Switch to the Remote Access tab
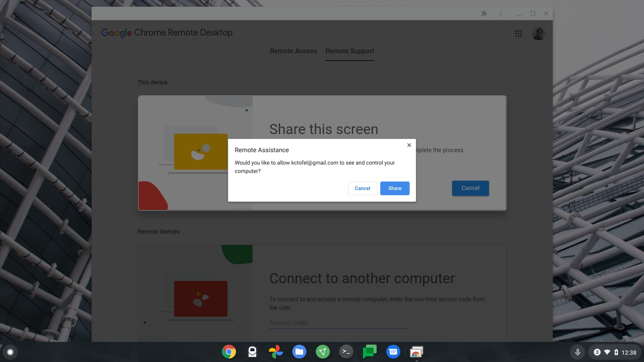 [293, 51]
